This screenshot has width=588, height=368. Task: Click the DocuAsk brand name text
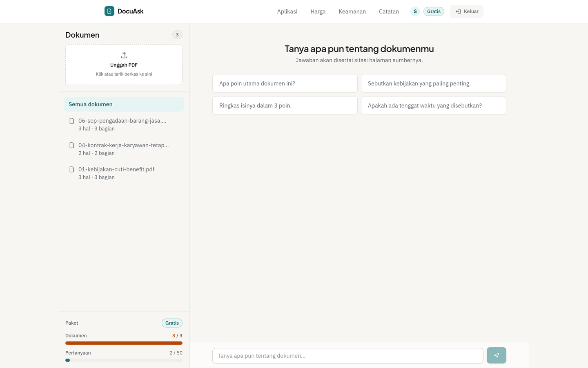[130, 11]
